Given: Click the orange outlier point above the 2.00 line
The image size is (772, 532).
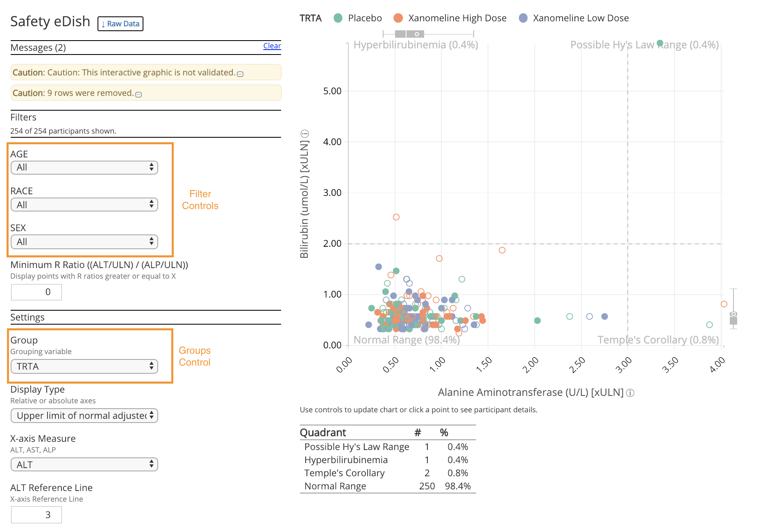Looking at the screenshot, I should click(x=396, y=216).
